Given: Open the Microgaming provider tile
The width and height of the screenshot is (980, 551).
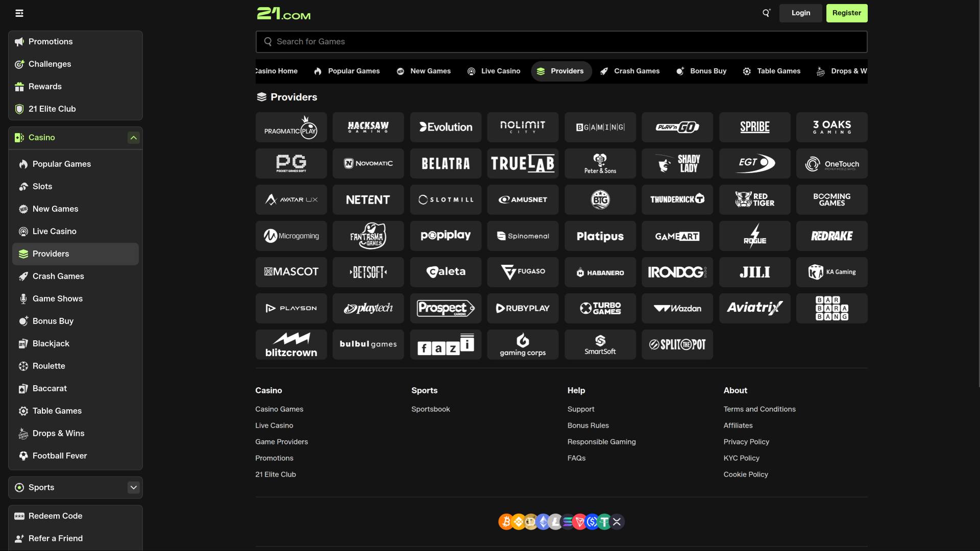Looking at the screenshot, I should [291, 236].
